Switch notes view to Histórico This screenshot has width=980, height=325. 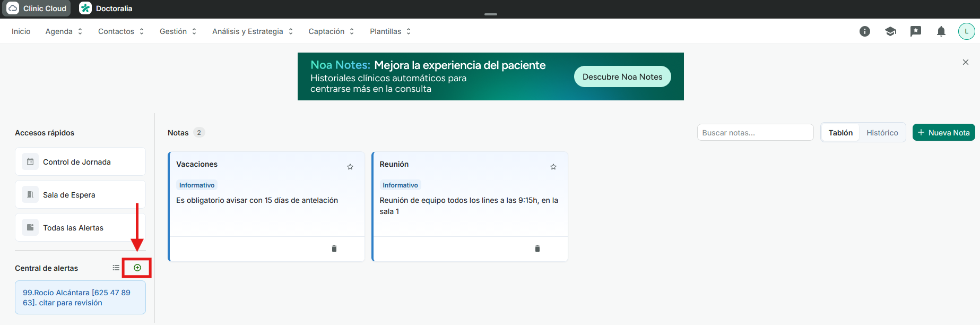[x=882, y=133]
